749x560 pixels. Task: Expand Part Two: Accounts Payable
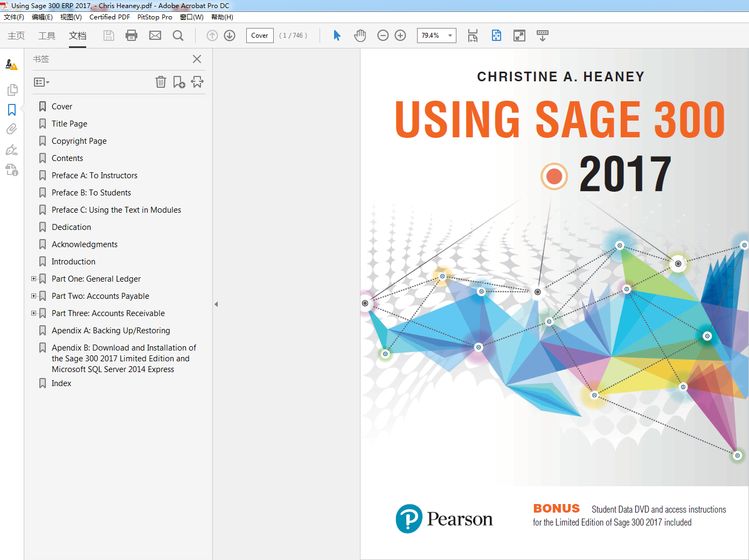[x=34, y=296]
